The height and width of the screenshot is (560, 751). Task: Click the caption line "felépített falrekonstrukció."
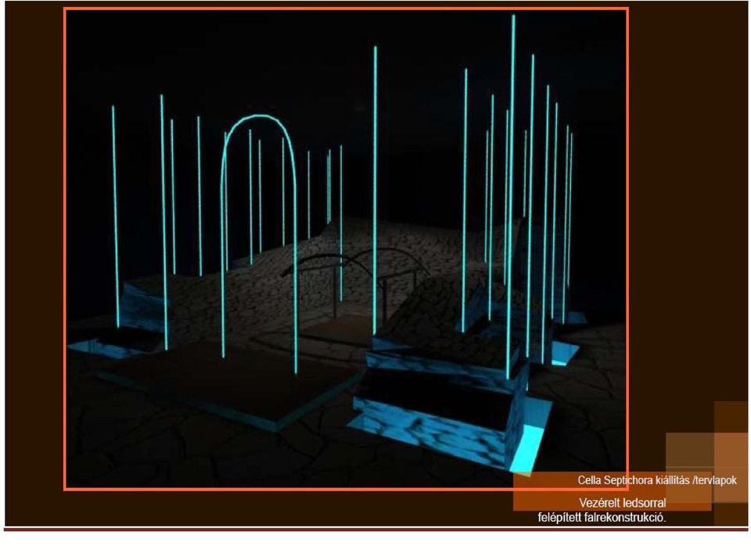(x=602, y=517)
